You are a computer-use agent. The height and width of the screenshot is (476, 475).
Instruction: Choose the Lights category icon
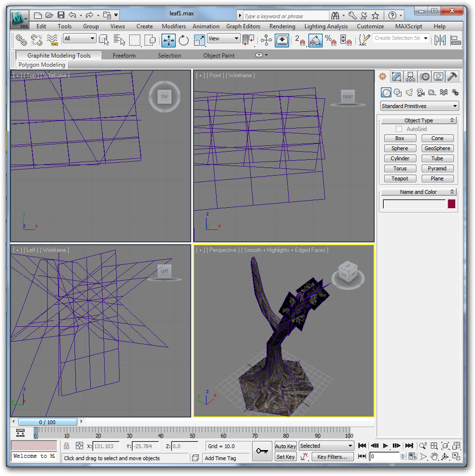tap(409, 93)
